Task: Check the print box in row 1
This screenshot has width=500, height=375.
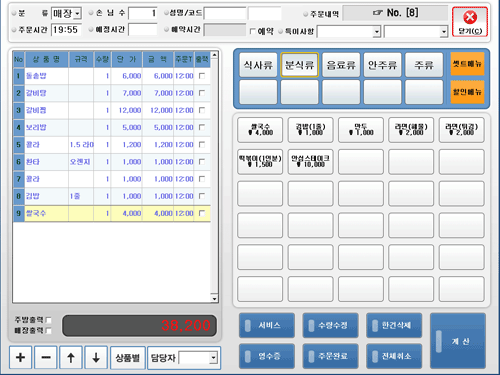Action: [202, 76]
